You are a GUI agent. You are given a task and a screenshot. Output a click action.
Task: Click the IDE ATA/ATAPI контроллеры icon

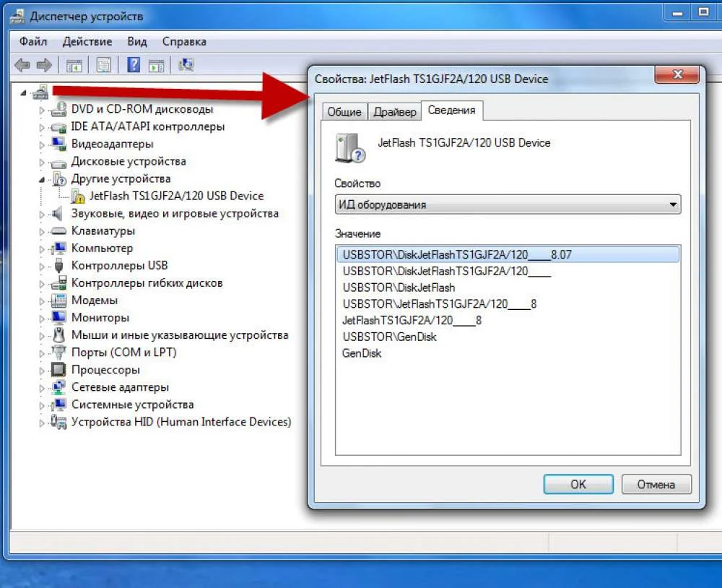58,126
